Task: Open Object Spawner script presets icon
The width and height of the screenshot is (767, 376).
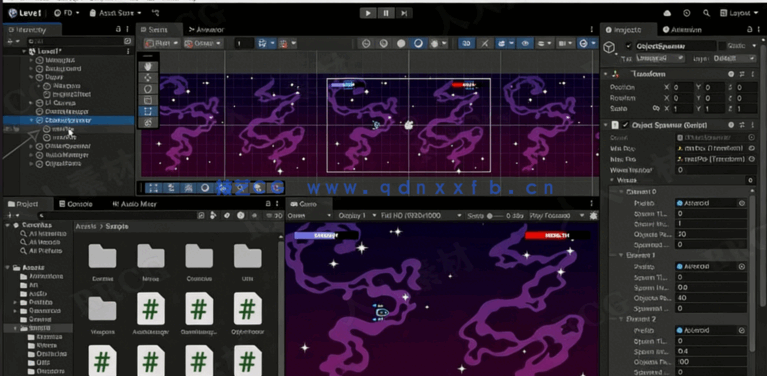Action: 742,125
